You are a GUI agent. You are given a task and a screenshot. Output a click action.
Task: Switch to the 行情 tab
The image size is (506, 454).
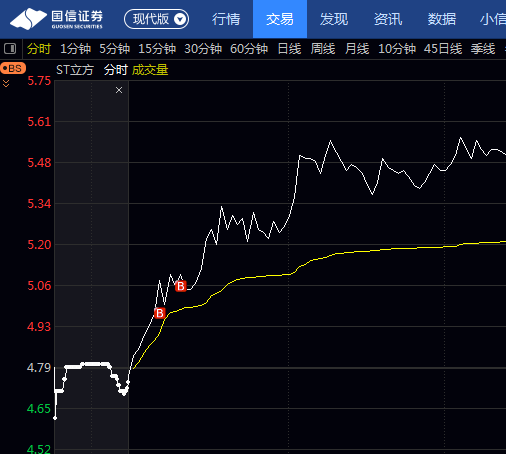click(226, 19)
